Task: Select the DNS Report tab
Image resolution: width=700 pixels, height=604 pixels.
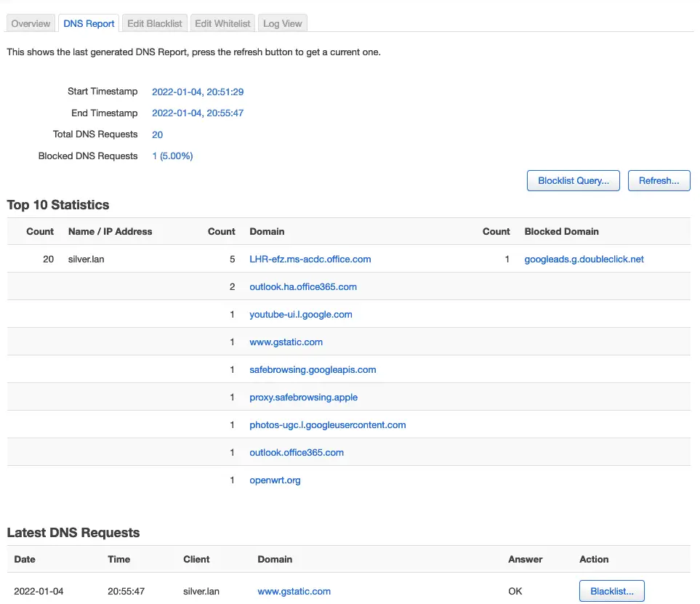Action: [89, 24]
